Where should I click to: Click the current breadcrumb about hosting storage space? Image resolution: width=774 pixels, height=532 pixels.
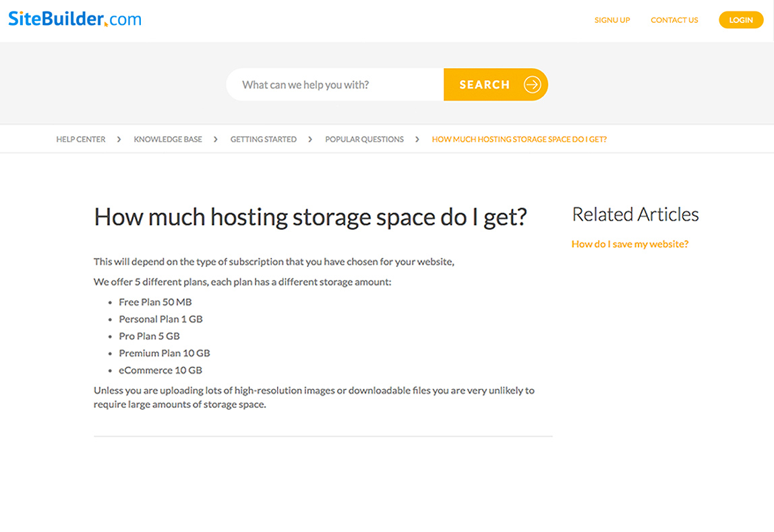(x=519, y=139)
